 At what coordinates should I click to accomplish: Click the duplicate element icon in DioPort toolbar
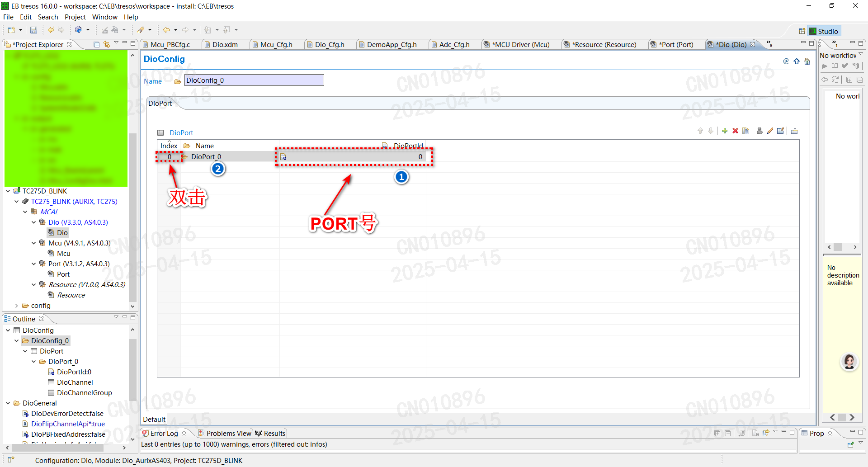[746, 131]
